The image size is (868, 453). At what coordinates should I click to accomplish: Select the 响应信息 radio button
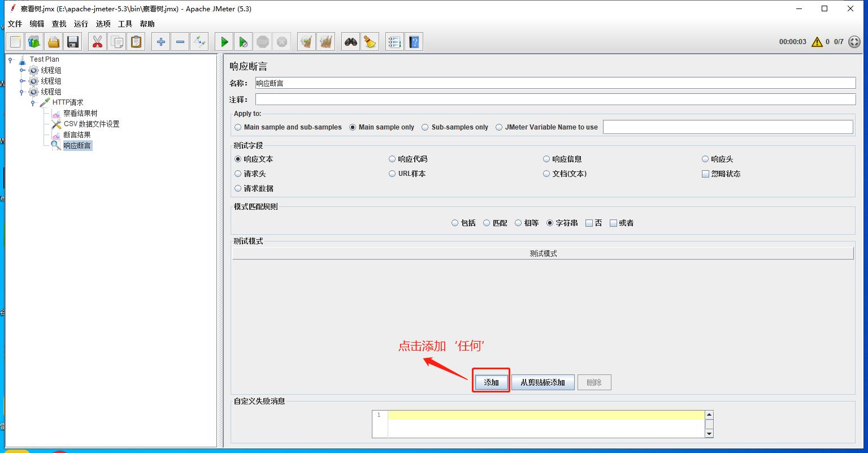546,159
